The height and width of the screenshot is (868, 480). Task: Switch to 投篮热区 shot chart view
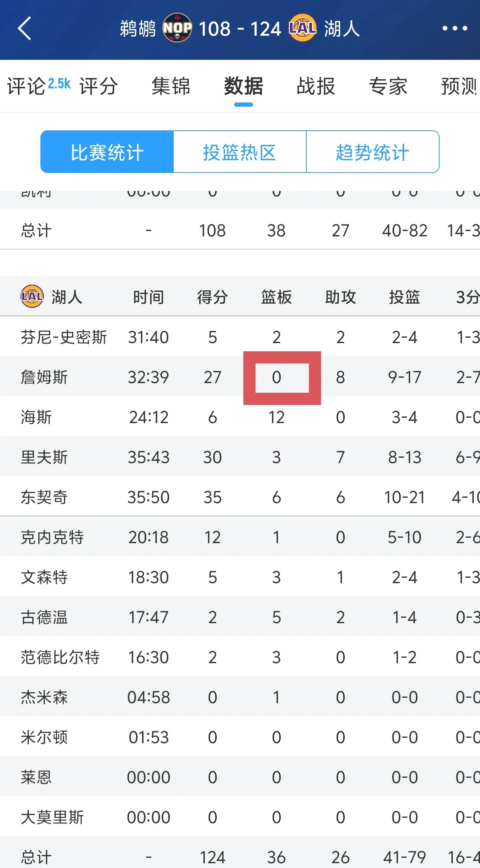241,151
